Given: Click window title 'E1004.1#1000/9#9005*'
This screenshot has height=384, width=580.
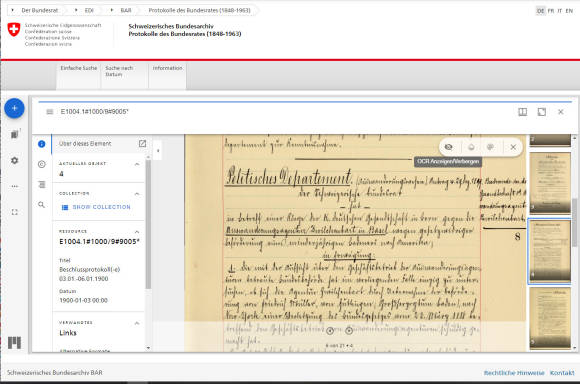Looking at the screenshot, I should pyautogui.click(x=94, y=112).
